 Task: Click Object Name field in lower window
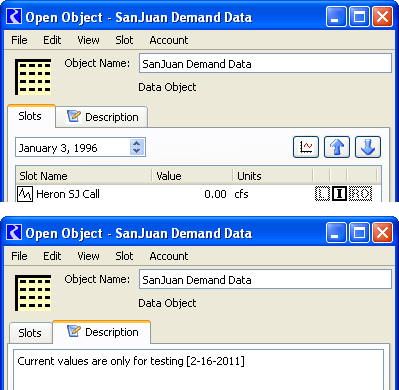click(x=265, y=279)
